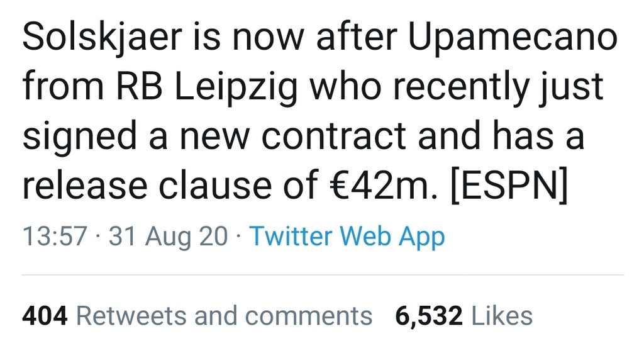Open the Twitter Web App source link
Screen dimensions: 644x353
pos(347,237)
